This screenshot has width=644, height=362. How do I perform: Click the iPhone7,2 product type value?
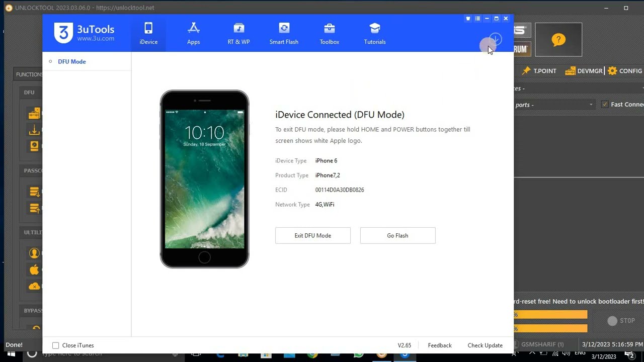(328, 175)
